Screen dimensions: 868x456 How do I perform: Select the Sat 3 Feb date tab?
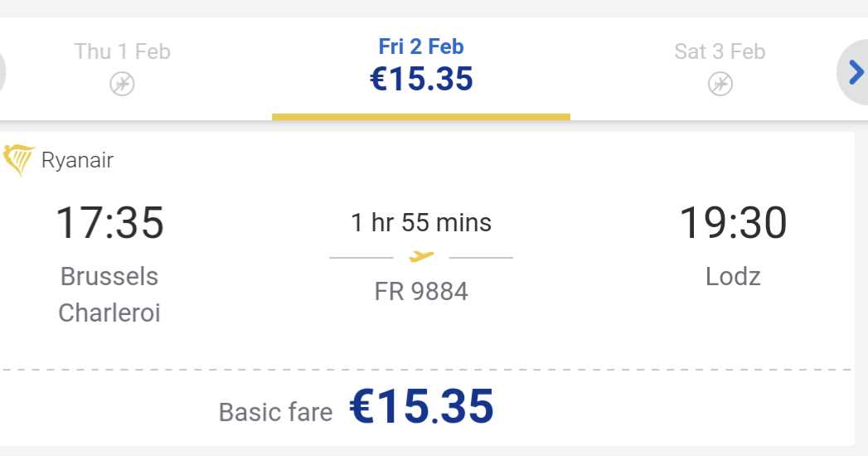coord(720,69)
